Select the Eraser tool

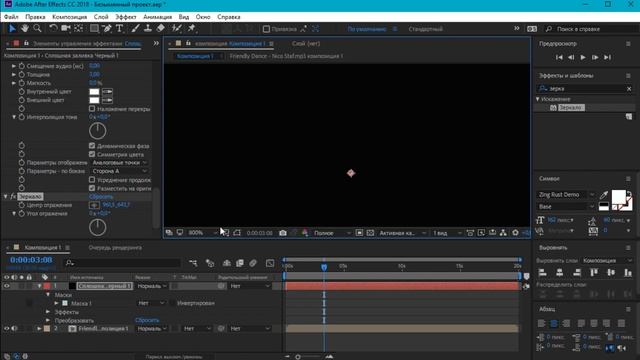click(161, 28)
